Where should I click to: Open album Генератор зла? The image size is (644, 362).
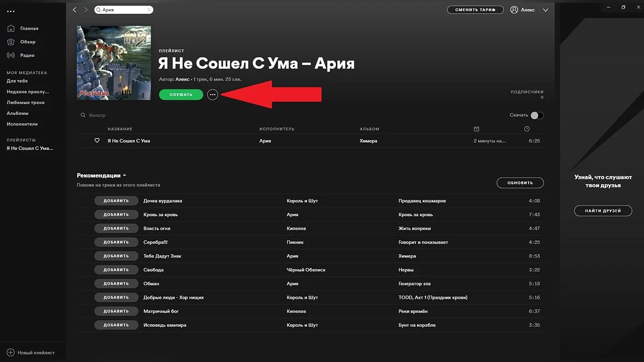[415, 284]
